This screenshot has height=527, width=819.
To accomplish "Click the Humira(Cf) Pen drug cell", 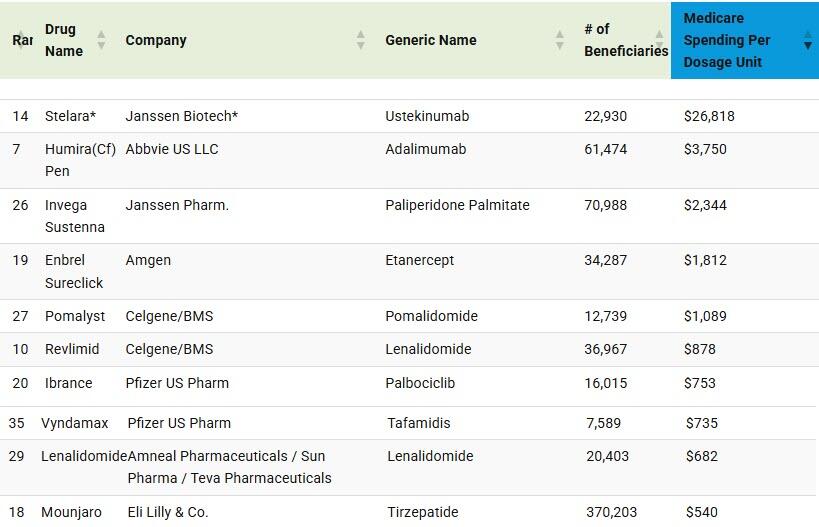I will (80, 160).
